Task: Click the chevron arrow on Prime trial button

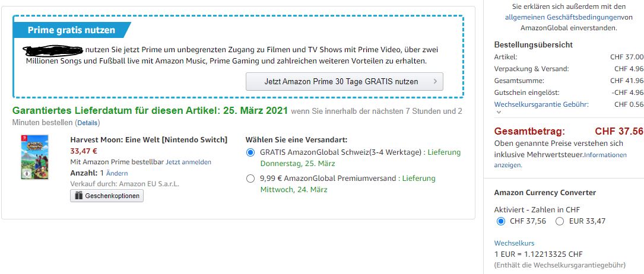Action: pos(435,81)
